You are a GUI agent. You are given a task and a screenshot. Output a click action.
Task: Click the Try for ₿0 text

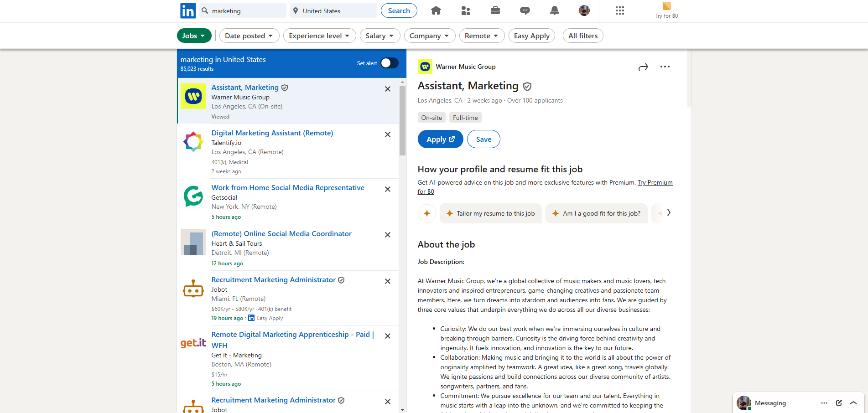pyautogui.click(x=667, y=16)
